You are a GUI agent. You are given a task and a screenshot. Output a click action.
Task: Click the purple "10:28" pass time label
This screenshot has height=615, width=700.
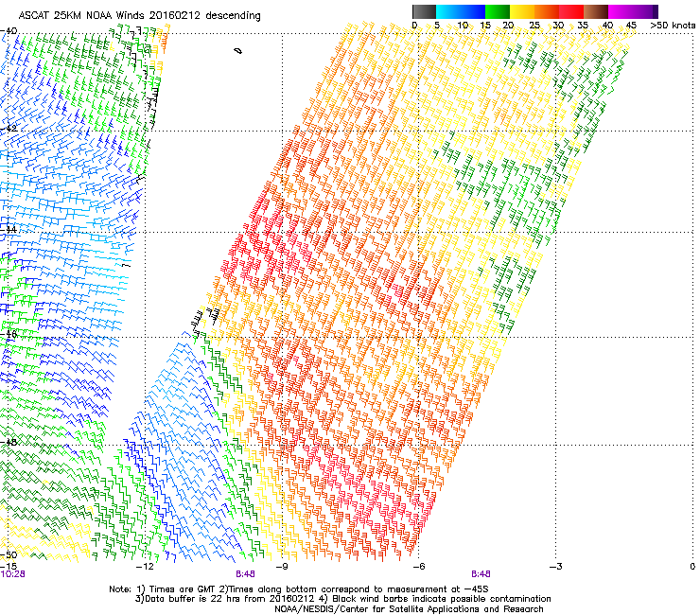(13, 574)
